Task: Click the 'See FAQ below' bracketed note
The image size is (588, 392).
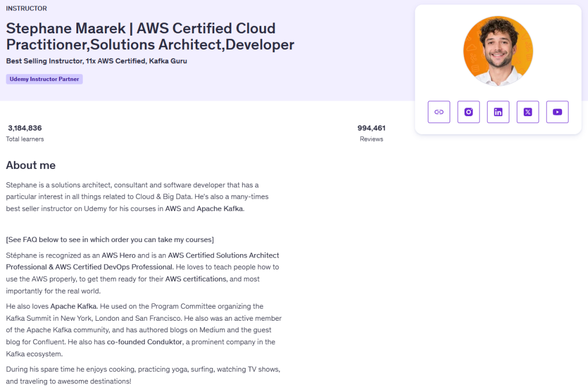Action: click(110, 239)
